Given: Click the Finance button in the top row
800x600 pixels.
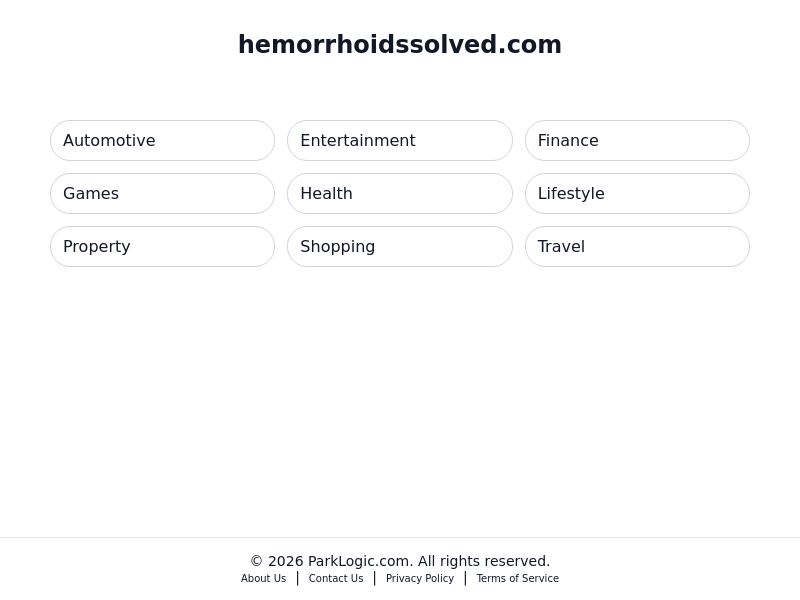Looking at the screenshot, I should pos(637,140).
